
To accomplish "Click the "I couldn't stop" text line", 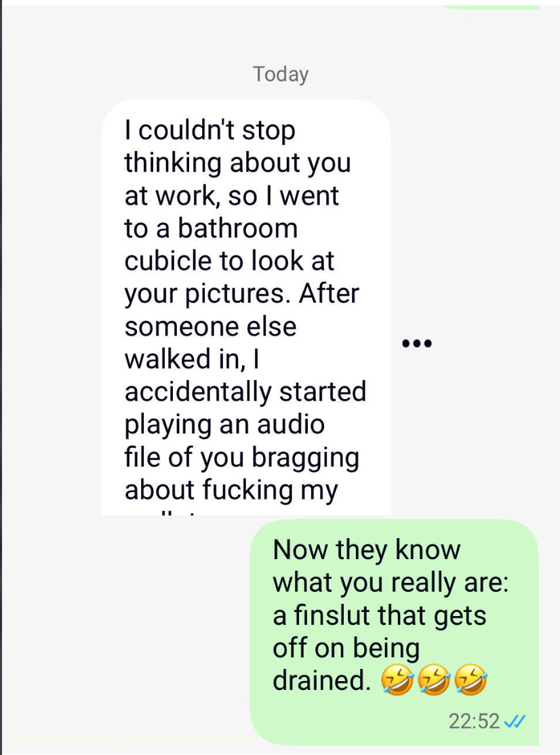I will click(210, 130).
